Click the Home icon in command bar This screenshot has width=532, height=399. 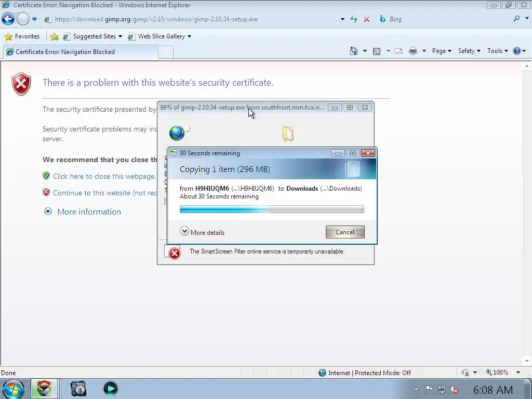(x=353, y=51)
